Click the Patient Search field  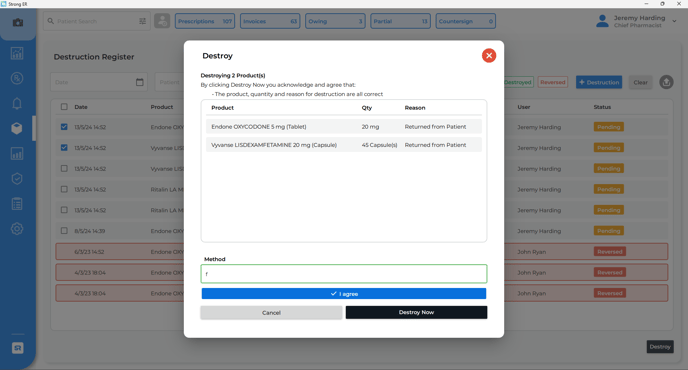click(97, 21)
